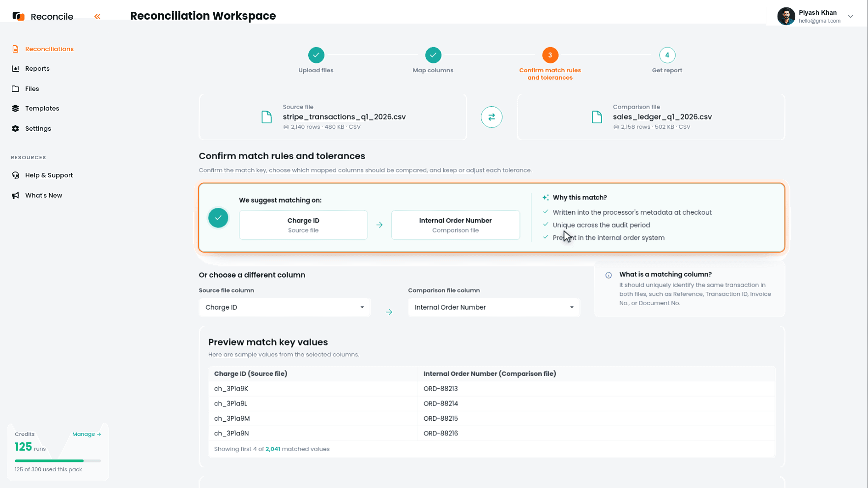Open Comparison file column Internal Order Number dropdown

coord(494,307)
